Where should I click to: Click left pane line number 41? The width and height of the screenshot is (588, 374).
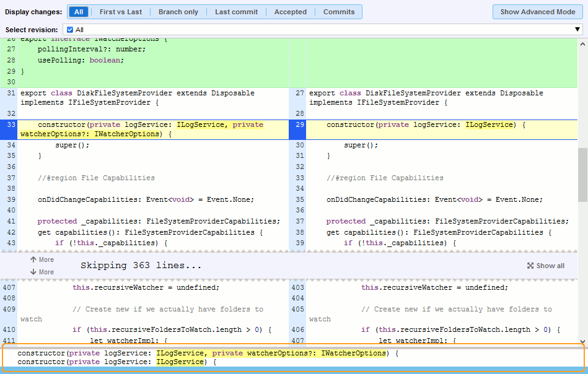click(x=11, y=221)
